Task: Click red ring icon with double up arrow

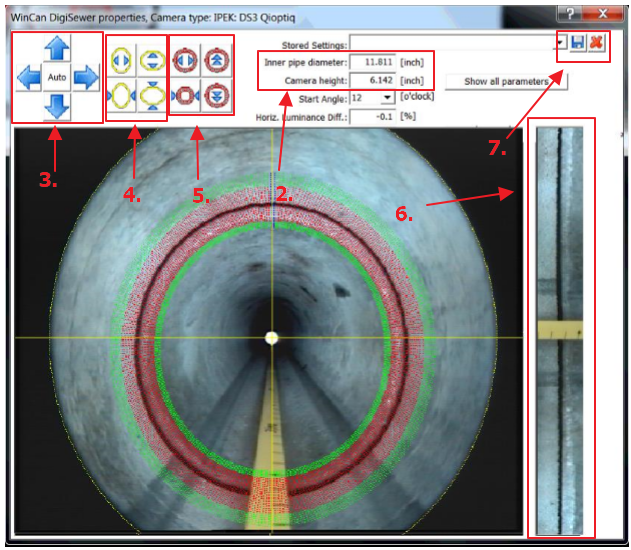Action: click(x=217, y=60)
